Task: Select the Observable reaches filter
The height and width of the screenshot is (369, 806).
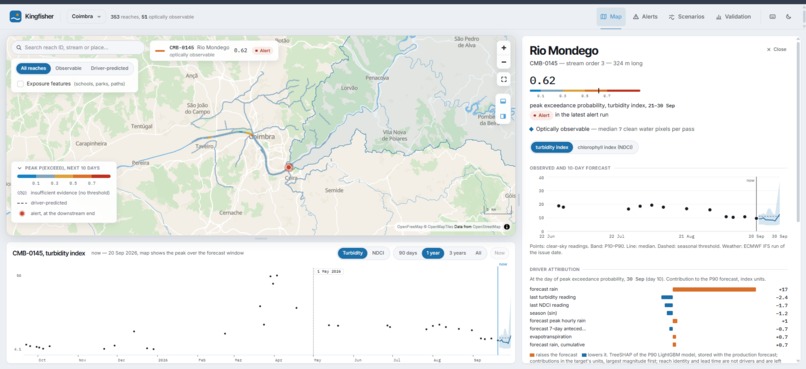Action: (68, 68)
